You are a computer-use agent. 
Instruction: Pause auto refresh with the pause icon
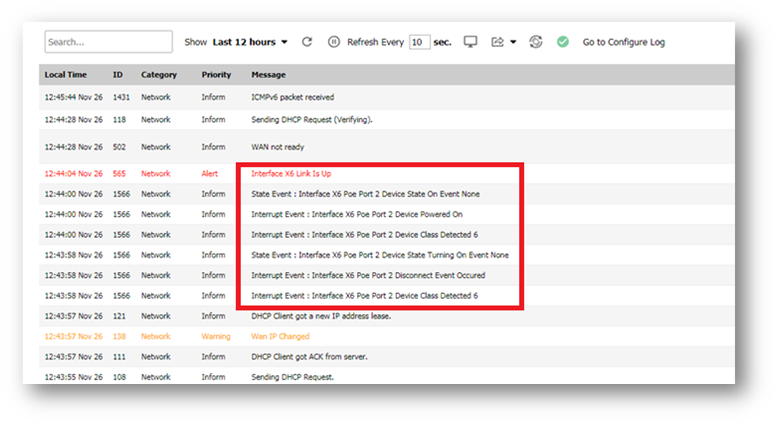coord(334,42)
